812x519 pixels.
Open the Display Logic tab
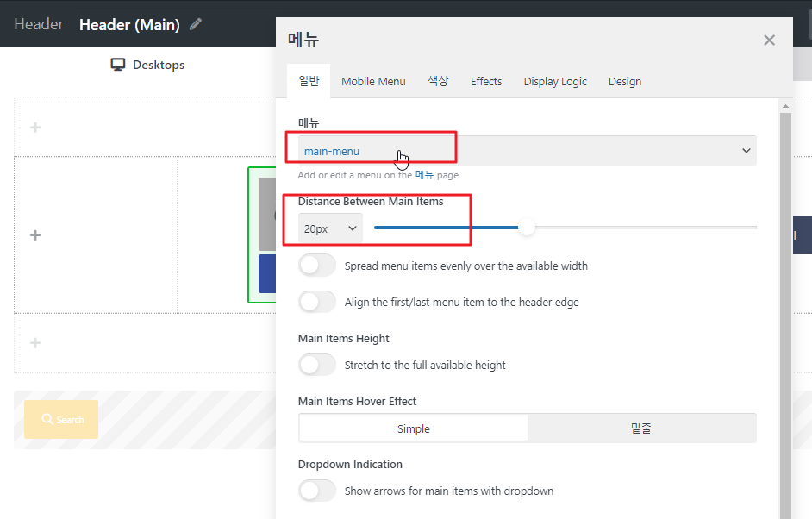click(x=555, y=81)
